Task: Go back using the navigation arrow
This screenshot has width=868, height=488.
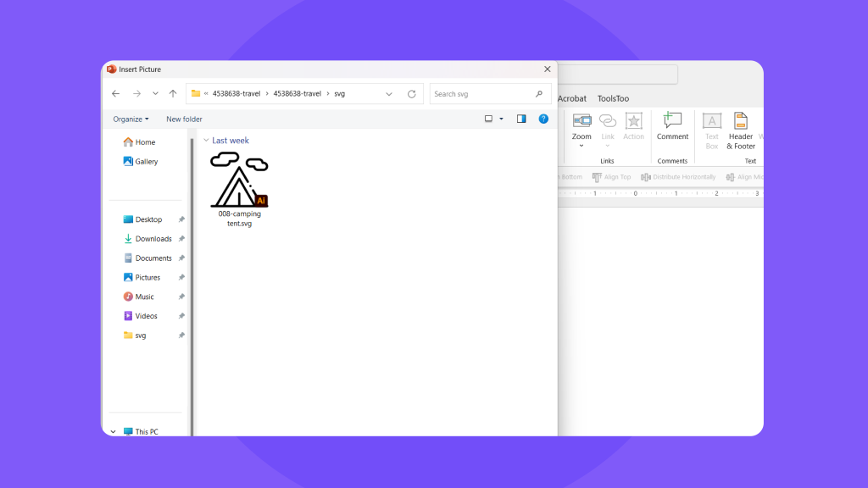Action: pos(115,93)
